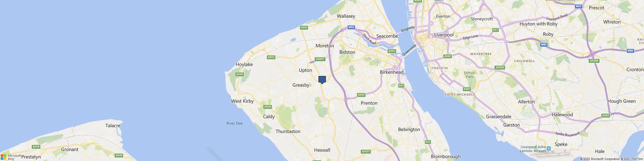The width and height of the screenshot is (644, 161).
Task: Click the A552 road shield near Prenton
Action: click(361, 95)
